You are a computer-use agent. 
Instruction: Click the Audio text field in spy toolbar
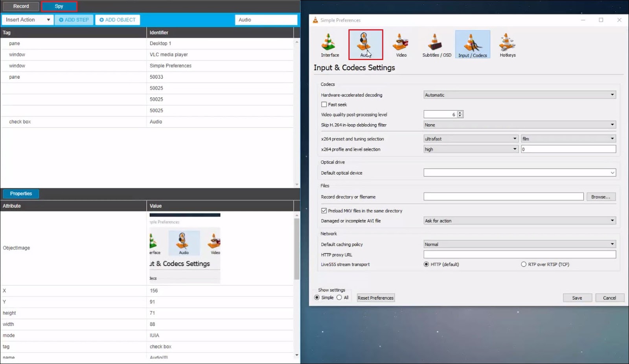(266, 20)
